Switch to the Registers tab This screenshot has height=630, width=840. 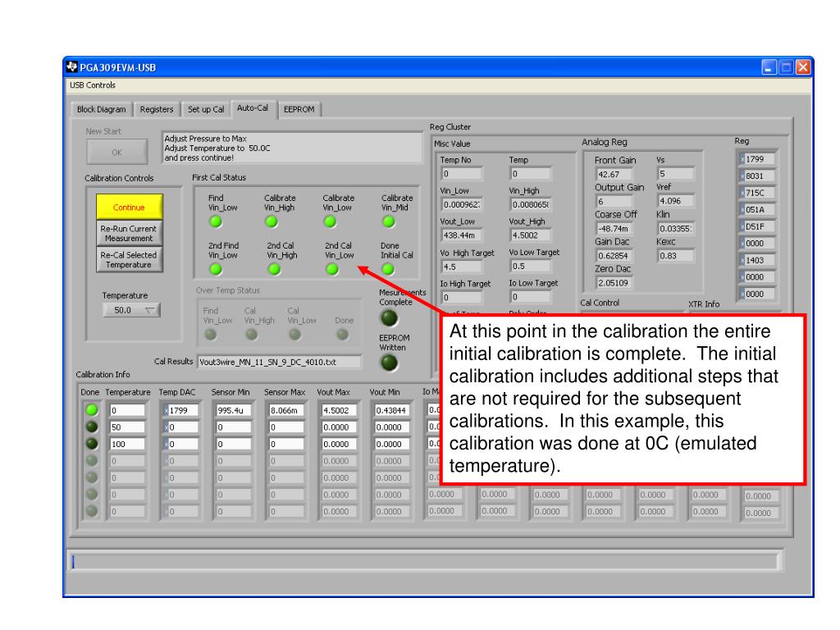pyautogui.click(x=157, y=109)
